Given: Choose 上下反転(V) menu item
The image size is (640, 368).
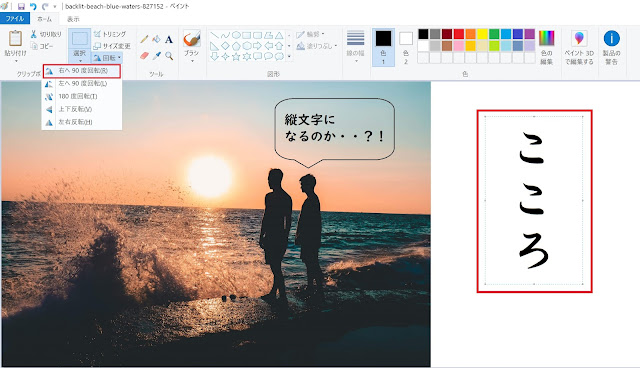Looking at the screenshot, I should point(82,109).
